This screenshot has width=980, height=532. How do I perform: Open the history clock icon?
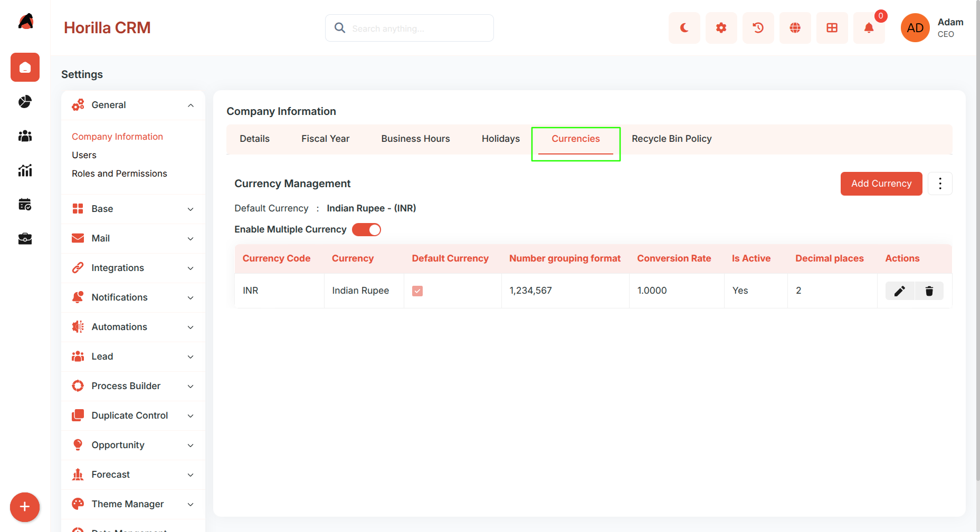point(758,28)
